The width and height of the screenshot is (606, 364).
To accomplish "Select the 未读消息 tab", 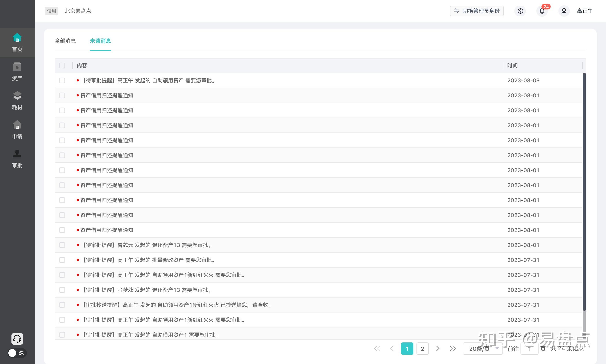I will [100, 41].
